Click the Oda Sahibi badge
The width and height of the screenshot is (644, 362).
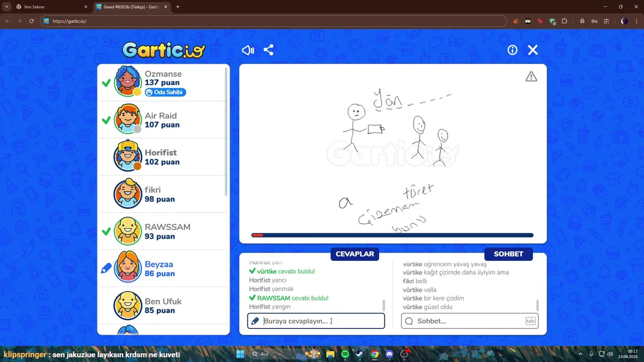pos(166,93)
